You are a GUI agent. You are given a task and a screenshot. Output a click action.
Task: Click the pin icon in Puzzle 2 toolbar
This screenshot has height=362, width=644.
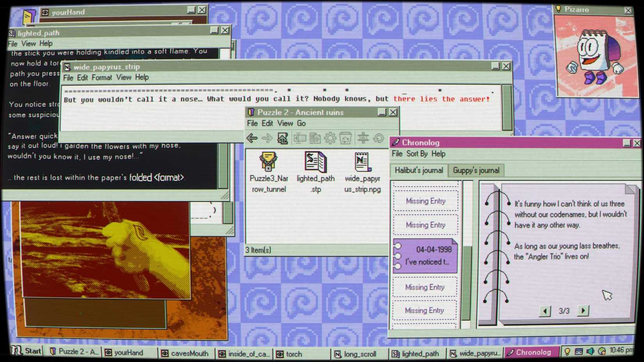tap(363, 138)
